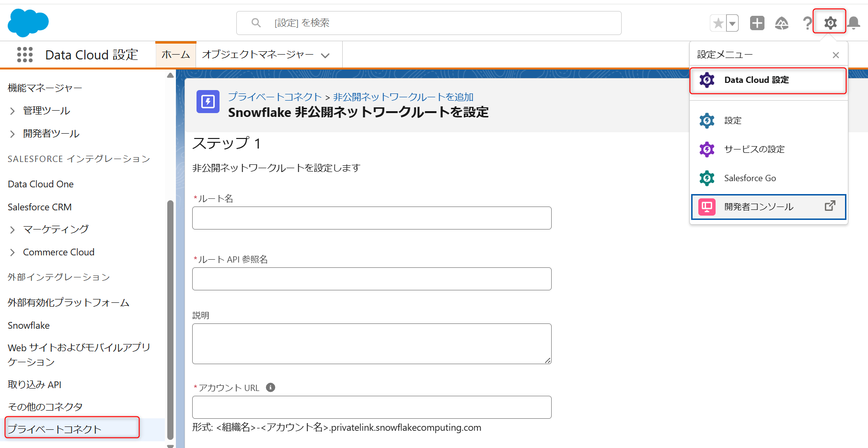
Task: Click the blue 設定 gear icon
Action: click(707, 121)
